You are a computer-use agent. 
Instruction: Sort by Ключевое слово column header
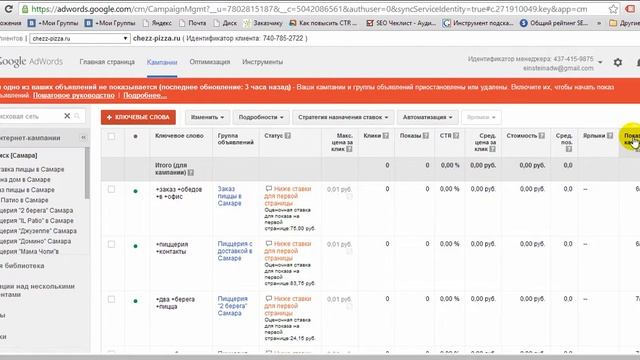pos(179,136)
